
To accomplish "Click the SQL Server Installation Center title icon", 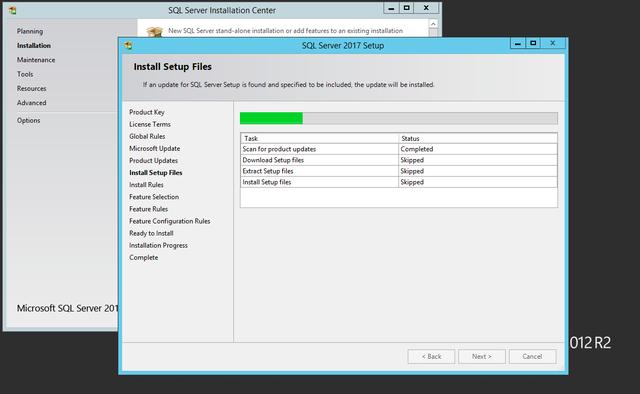I will (12, 10).
